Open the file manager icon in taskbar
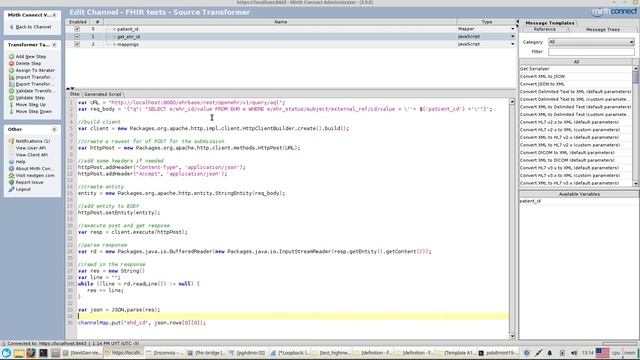The image size is (640, 360). click(x=19, y=353)
